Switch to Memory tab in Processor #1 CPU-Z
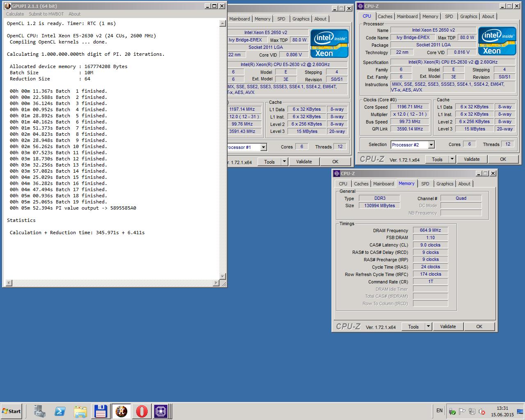The height and width of the screenshot is (420, 525). coord(262,19)
